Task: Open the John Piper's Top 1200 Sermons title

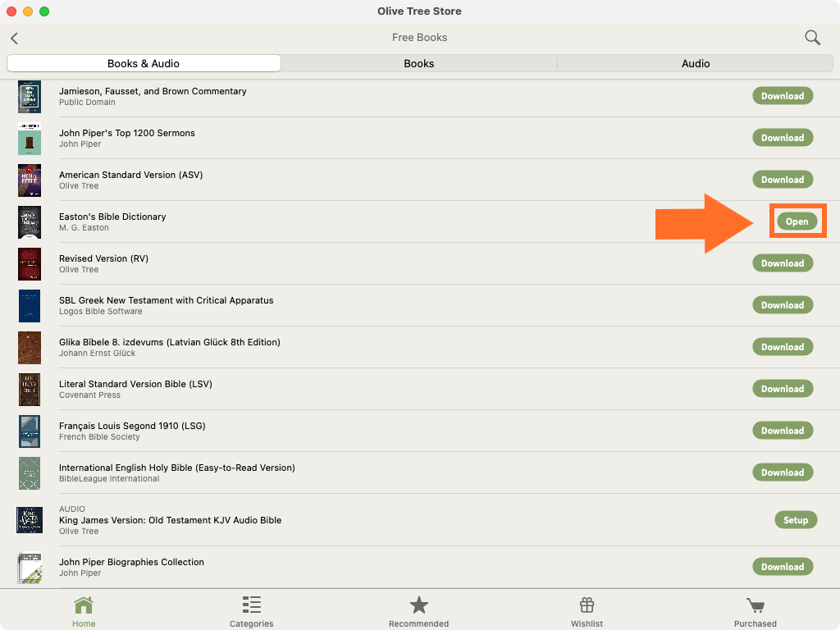Action: pos(127,133)
